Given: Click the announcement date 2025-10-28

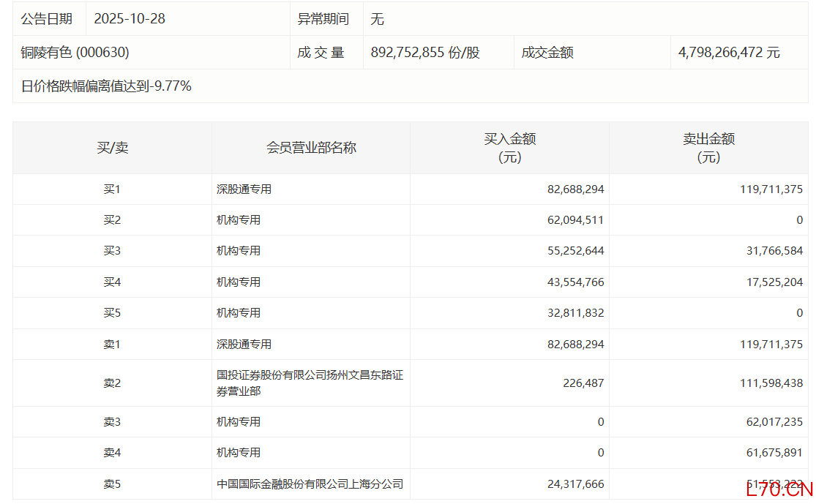Looking at the screenshot, I should (x=130, y=19).
